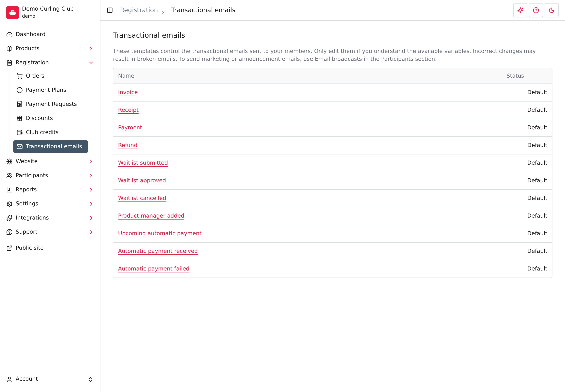The image size is (565, 392).
Task: Click the Default status in Automatic payment failed row
Action: 537,269
